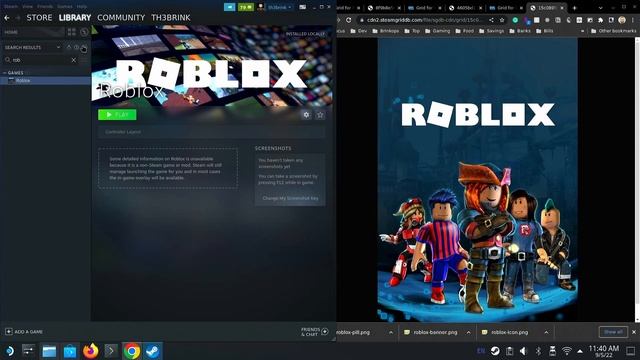Image resolution: width=640 pixels, height=360 pixels.
Task: Click the blue announcements icon in Steam header
Action: click(229, 7)
